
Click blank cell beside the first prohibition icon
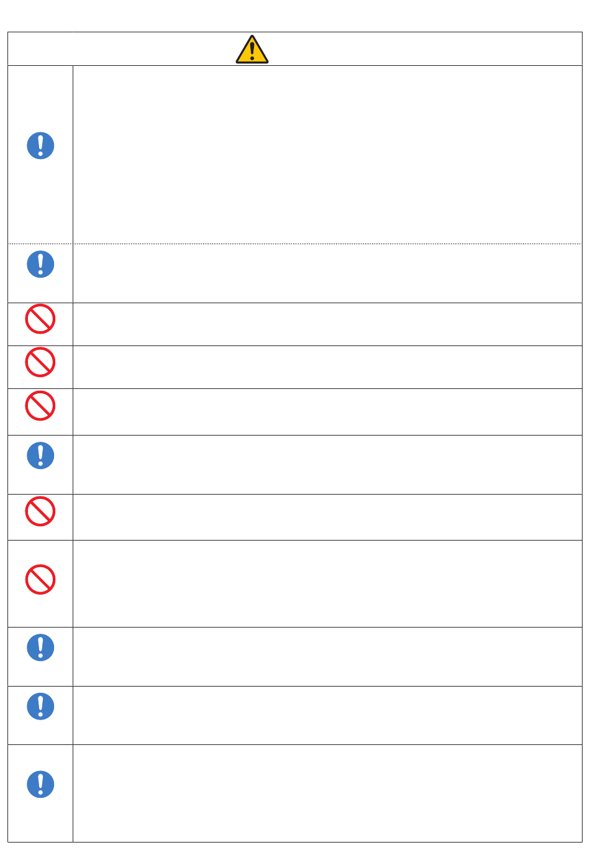(x=327, y=324)
